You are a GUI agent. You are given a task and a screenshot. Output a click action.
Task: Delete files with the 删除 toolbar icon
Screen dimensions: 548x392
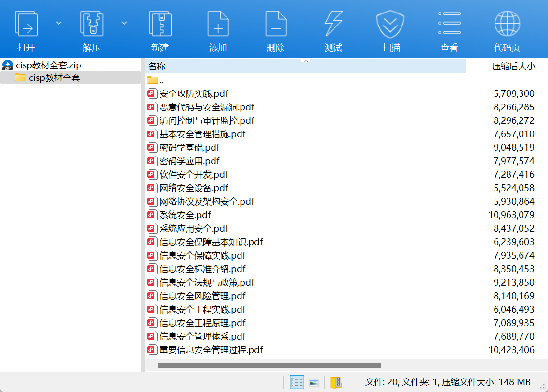(x=275, y=29)
